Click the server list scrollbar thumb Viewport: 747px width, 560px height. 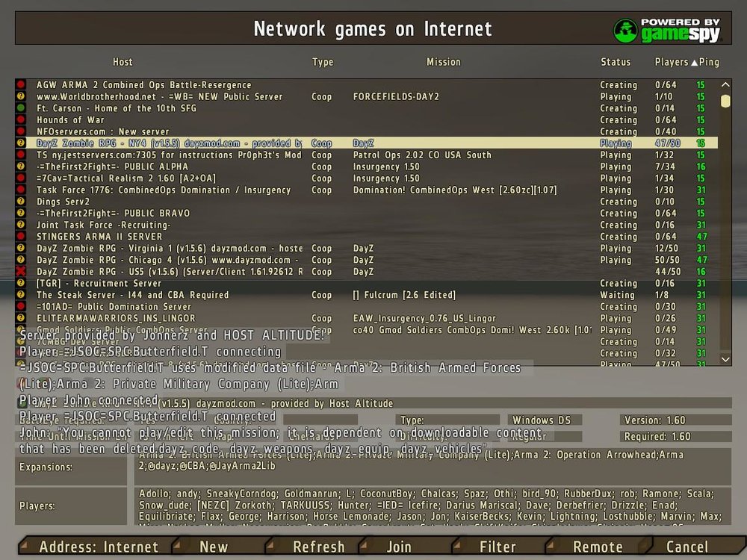[725, 101]
